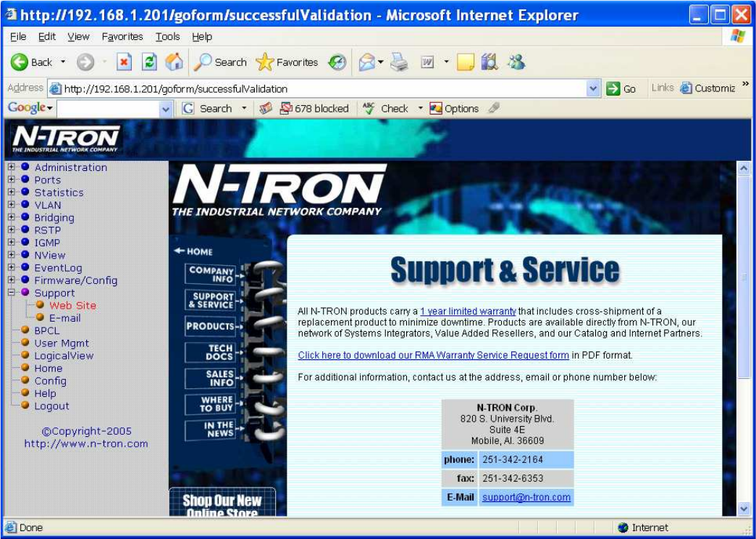The width and height of the screenshot is (756, 539).
Task: Click the Mail envelope icon
Action: [x=367, y=62]
